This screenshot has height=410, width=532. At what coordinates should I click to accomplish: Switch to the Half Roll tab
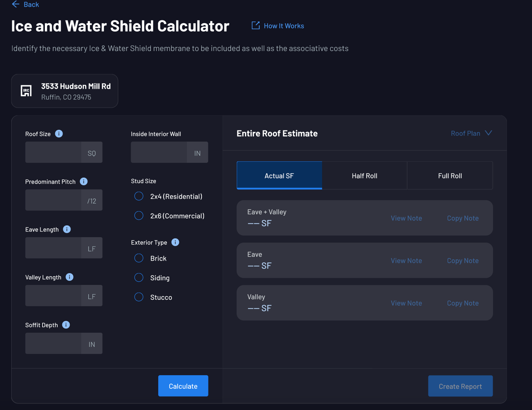click(x=364, y=175)
